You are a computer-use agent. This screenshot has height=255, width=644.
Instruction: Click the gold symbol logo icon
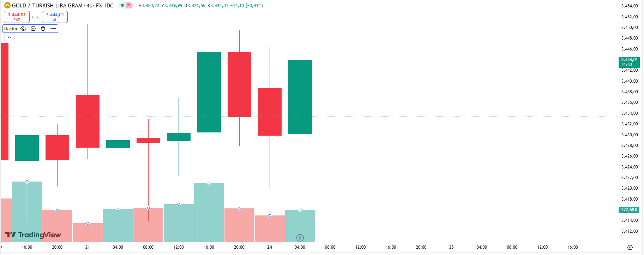pyautogui.click(x=7, y=5)
